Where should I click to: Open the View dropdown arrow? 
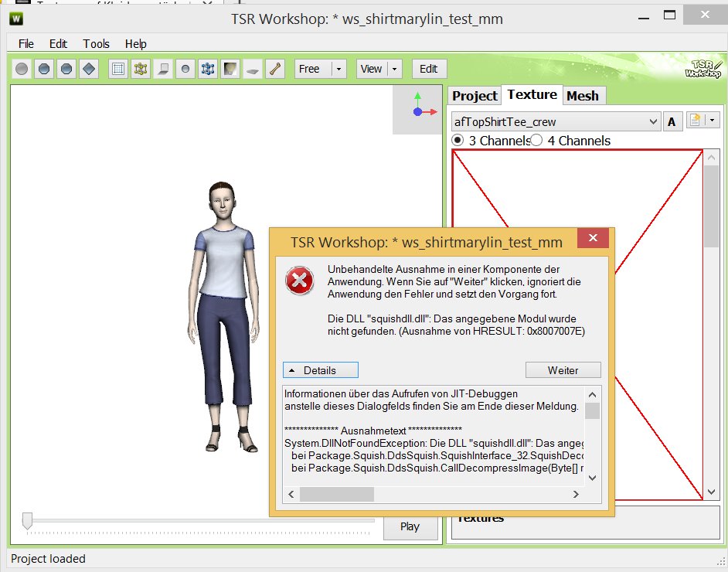pos(395,69)
